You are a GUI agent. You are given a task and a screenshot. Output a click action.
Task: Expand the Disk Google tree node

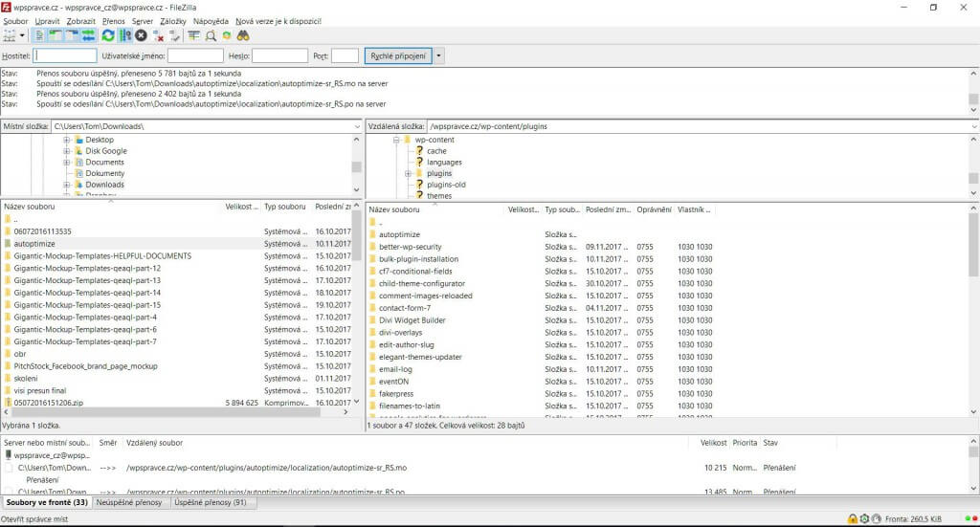(66, 151)
